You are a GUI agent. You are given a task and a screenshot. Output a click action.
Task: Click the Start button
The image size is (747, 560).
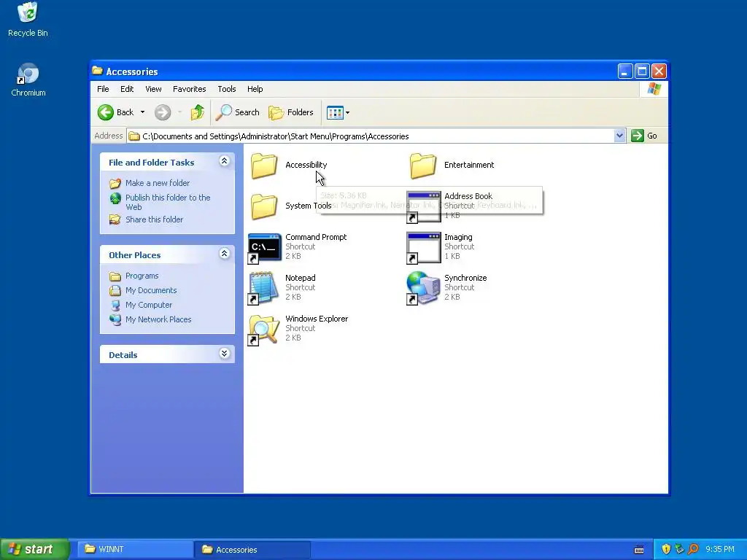pyautogui.click(x=34, y=549)
